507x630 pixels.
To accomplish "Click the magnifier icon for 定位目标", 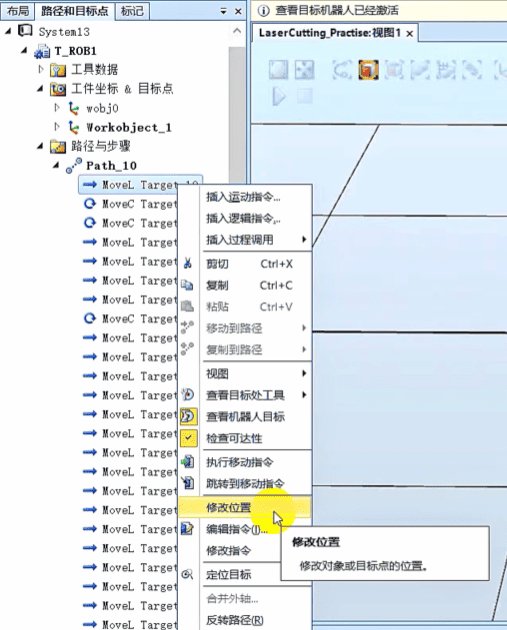I will (x=187, y=575).
